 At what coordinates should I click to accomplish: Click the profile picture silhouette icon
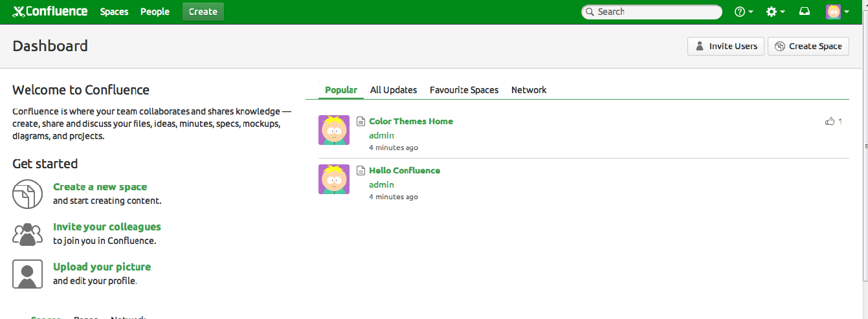click(x=27, y=274)
